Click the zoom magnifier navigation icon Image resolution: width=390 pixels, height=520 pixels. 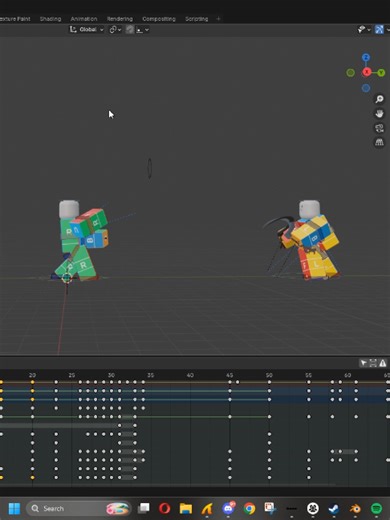pos(379,99)
